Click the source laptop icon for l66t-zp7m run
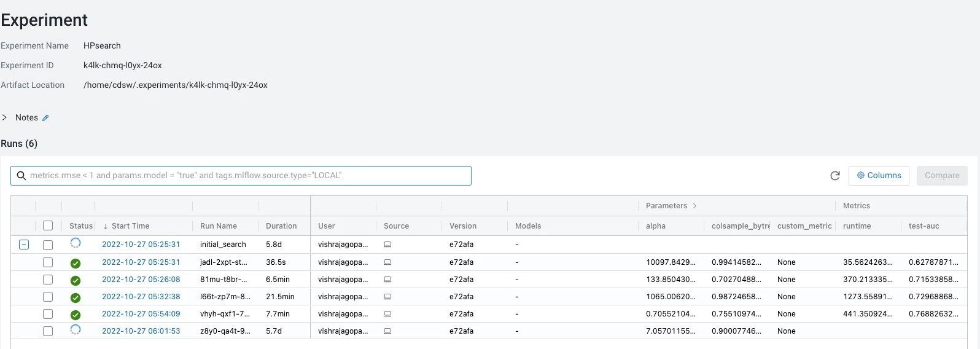Screen dimensions: 980x349 [x=387, y=297]
